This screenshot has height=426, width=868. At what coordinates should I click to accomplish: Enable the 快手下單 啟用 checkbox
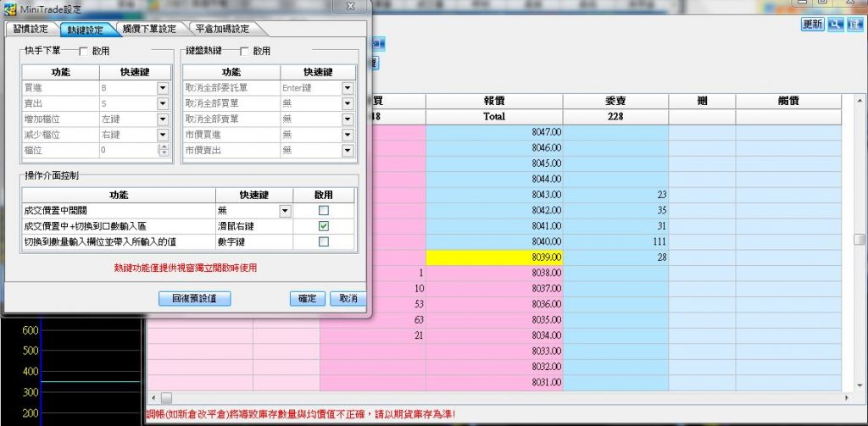tap(84, 51)
